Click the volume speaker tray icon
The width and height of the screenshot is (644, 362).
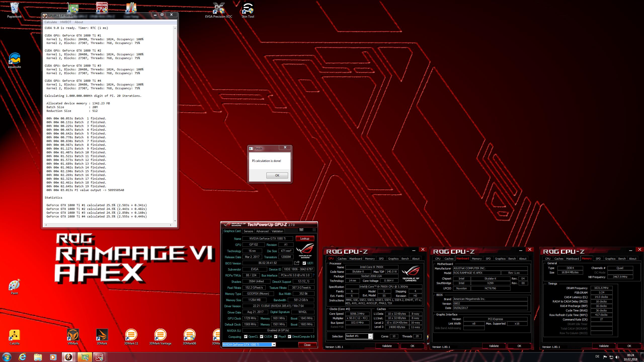coord(618,357)
